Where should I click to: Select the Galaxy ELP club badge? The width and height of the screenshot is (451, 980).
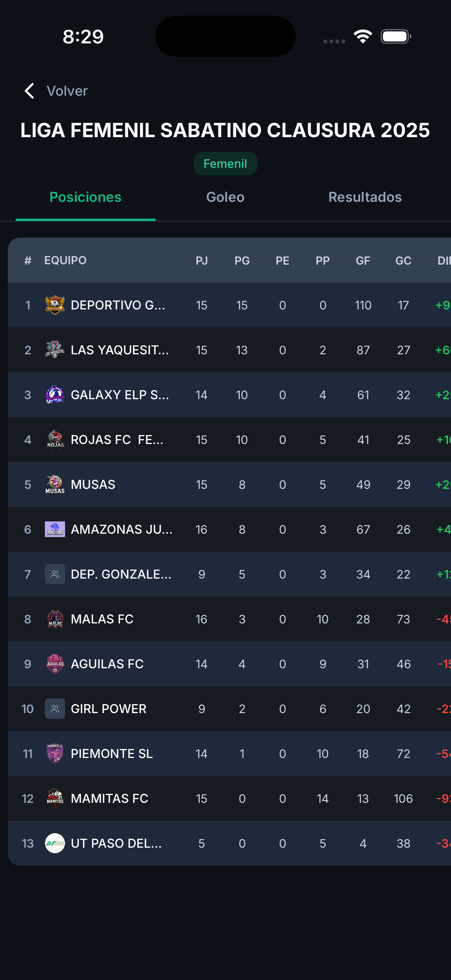55,395
